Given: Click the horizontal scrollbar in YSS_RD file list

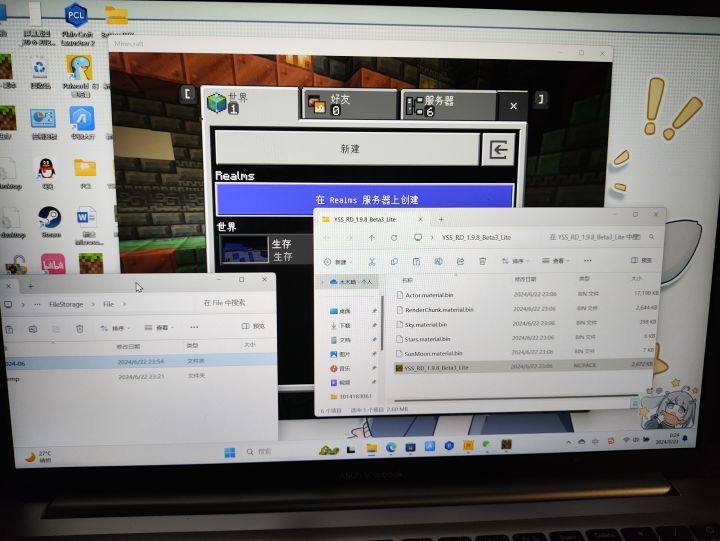Looking at the screenshot, I should [x=515, y=397].
